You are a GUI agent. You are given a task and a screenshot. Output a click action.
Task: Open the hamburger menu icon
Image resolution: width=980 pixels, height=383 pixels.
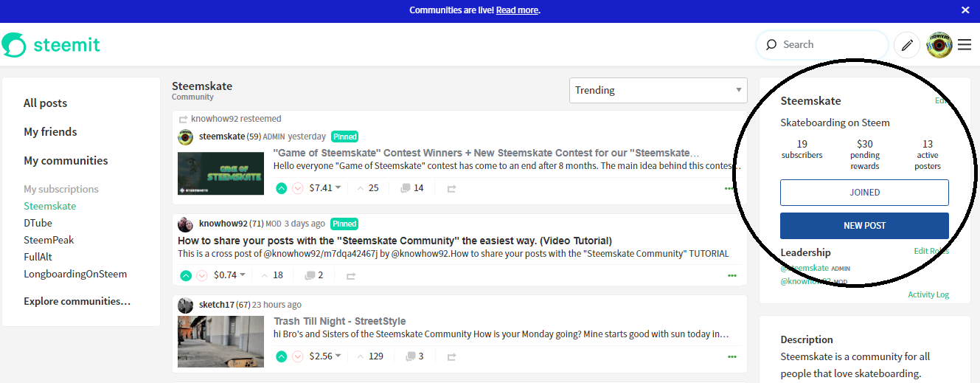[x=965, y=45]
